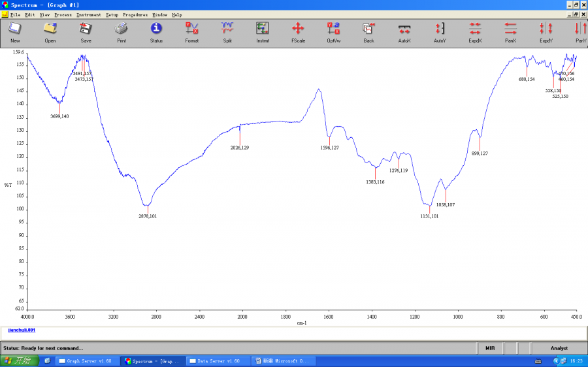Auto-range X axis with AutoX
The width and height of the screenshot is (588, 367).
(404, 33)
